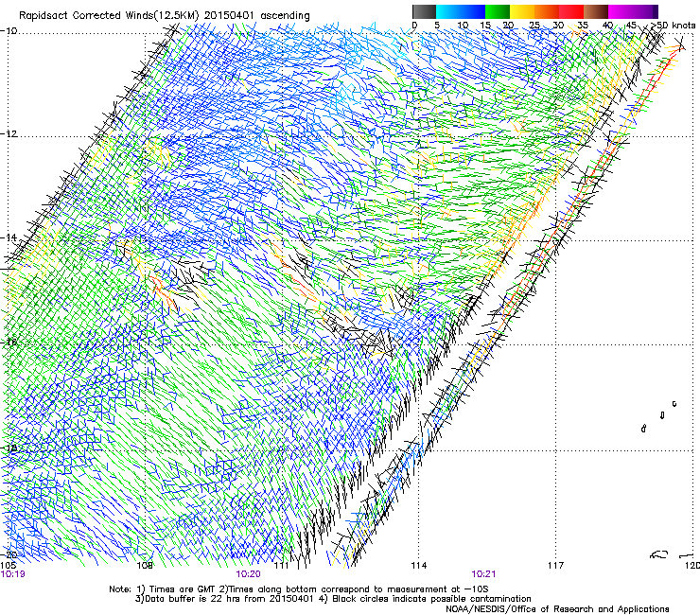Click the '-12' latitude axis label
700x615 pixels.
point(9,133)
